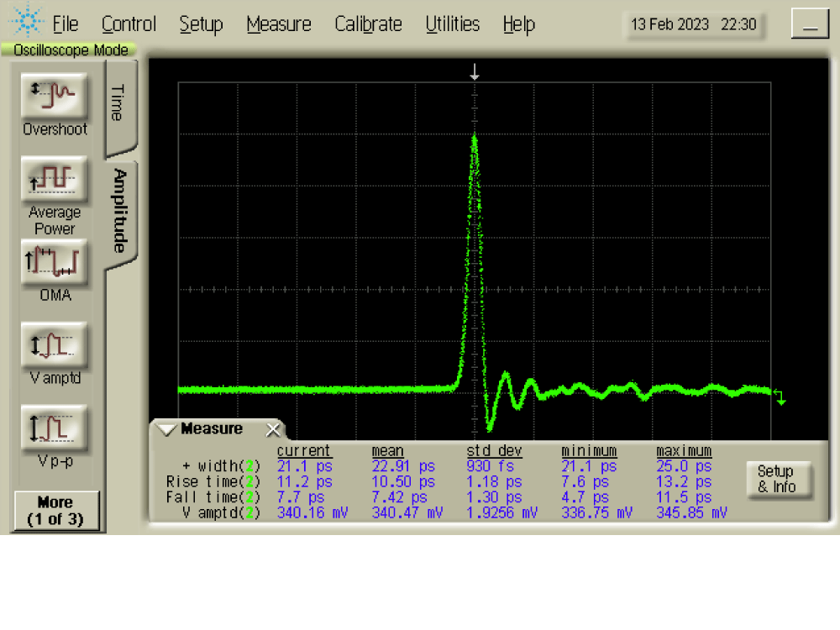Viewport: 840px width, 630px height.
Task: Click the 4.7 ps minimum fall time
Action: tap(585, 497)
